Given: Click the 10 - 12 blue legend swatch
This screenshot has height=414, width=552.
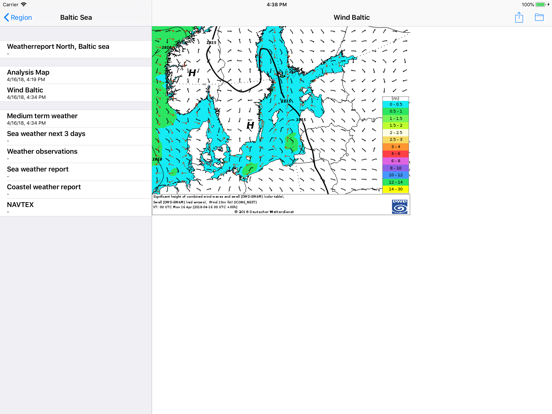Looking at the screenshot, I should (395, 175).
